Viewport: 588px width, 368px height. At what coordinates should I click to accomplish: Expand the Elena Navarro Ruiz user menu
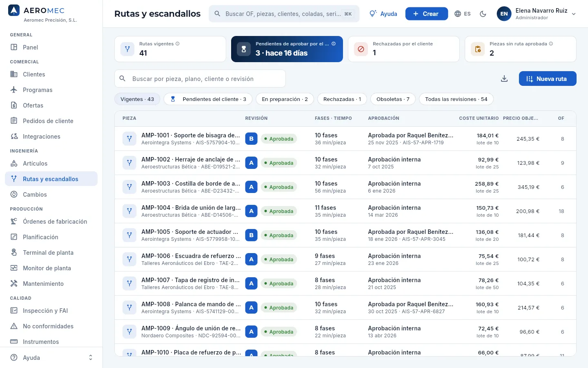(537, 14)
